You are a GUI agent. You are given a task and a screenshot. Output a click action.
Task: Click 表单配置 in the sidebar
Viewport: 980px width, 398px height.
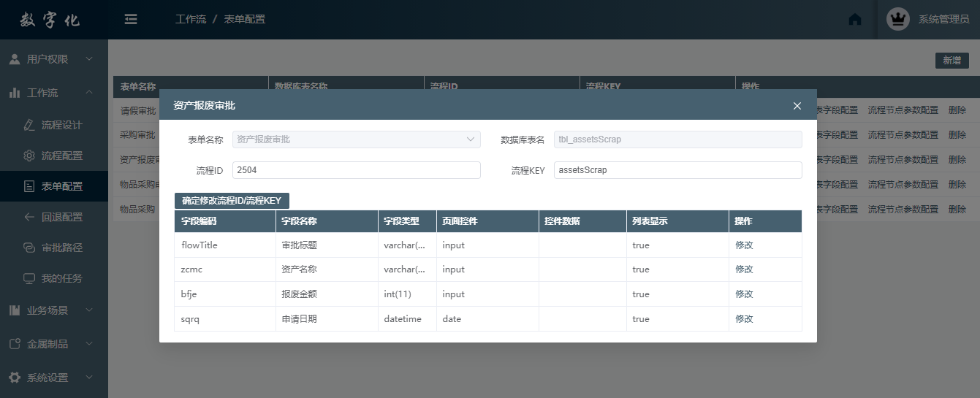[61, 186]
